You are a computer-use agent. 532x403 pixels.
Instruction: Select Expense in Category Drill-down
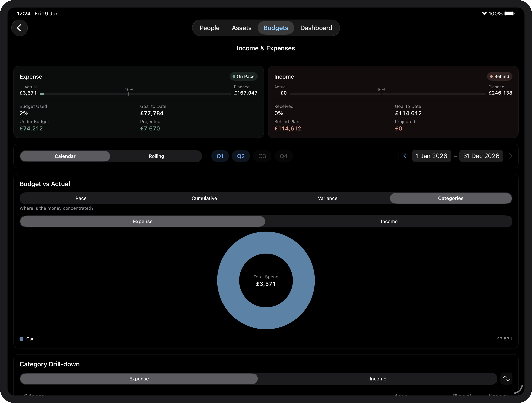coord(139,379)
